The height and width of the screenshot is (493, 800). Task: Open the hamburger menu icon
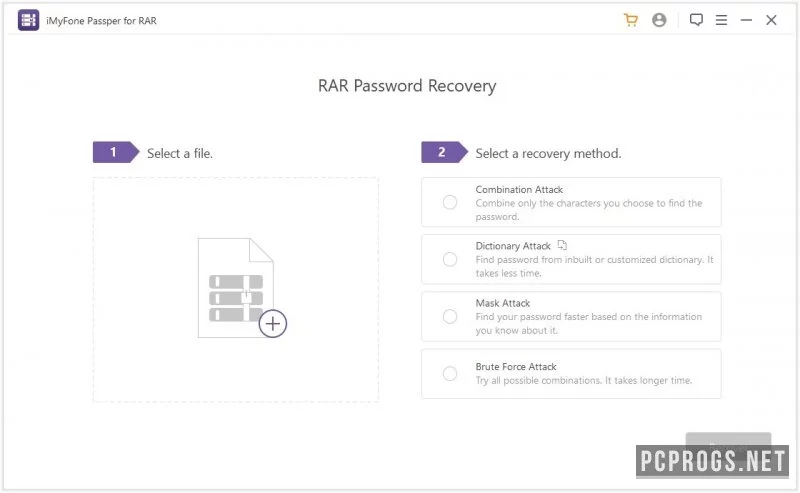[721, 20]
